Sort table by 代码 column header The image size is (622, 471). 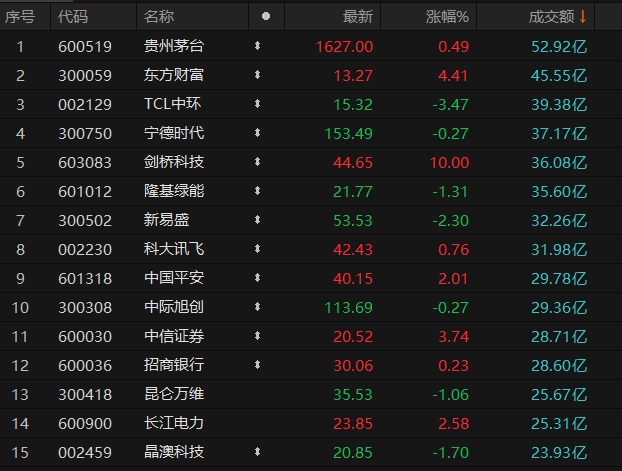coord(73,17)
